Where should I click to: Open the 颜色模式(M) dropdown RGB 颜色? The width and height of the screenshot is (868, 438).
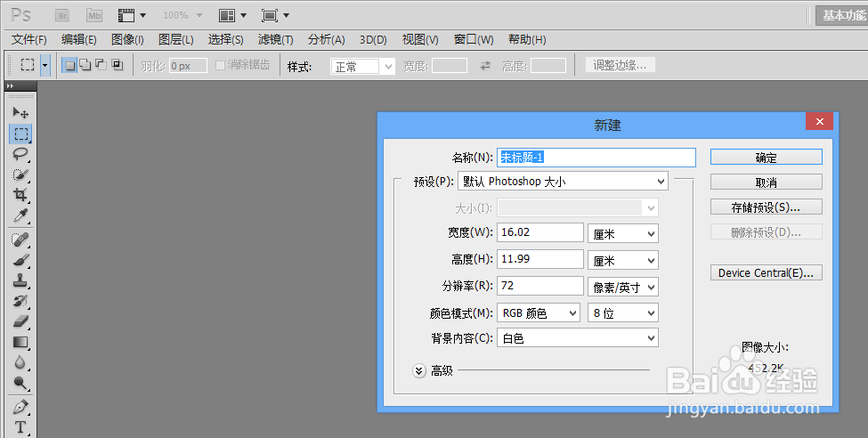click(x=539, y=312)
